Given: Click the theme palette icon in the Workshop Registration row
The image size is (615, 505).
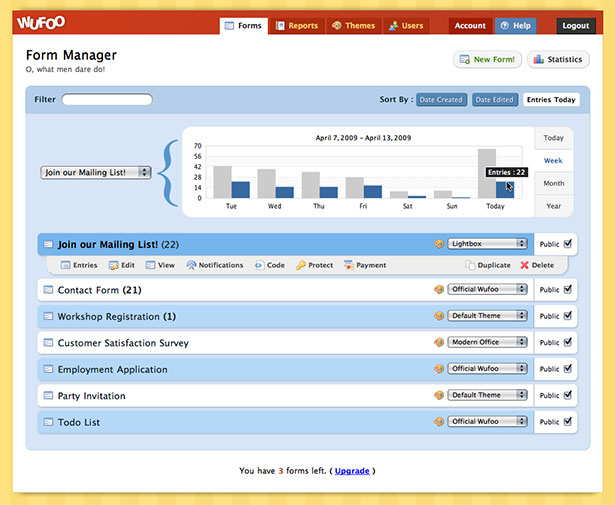Looking at the screenshot, I should point(439,316).
